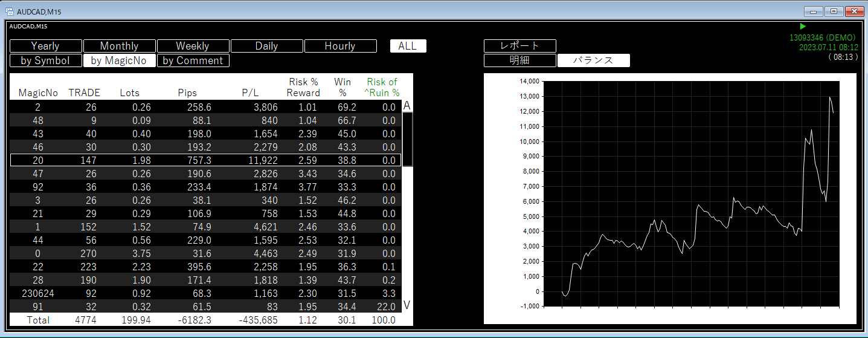Viewport: 868px width, 338px height.
Task: Switch to the Monthly view
Action: pyautogui.click(x=120, y=46)
